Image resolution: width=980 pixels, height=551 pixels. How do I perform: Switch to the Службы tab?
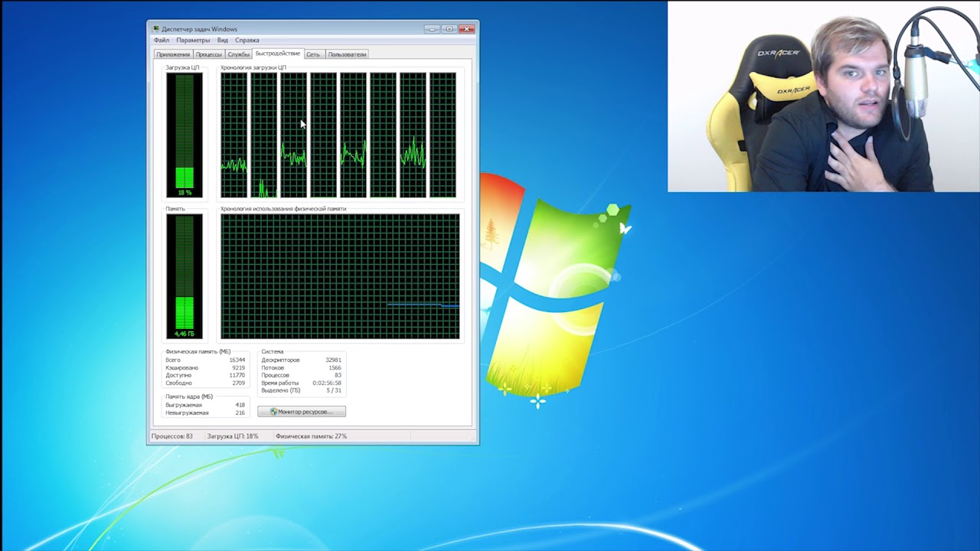238,54
